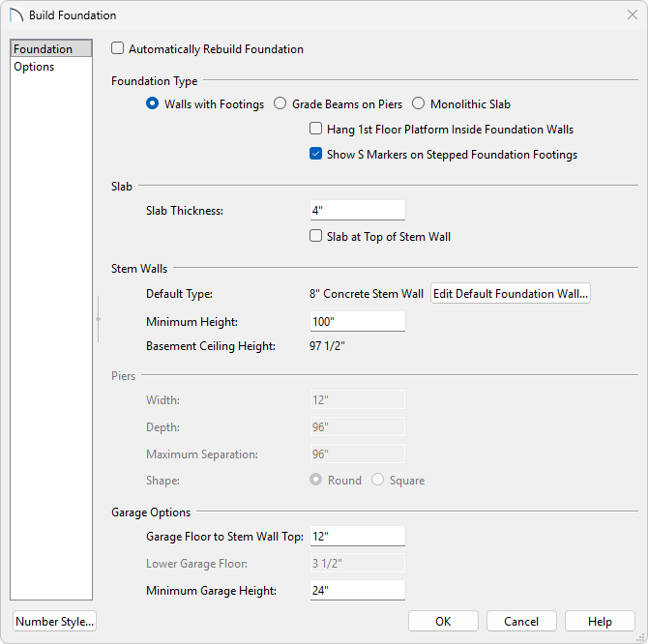Click the Piers Width field showing 12"
This screenshot has height=644, width=648.
pyautogui.click(x=358, y=400)
